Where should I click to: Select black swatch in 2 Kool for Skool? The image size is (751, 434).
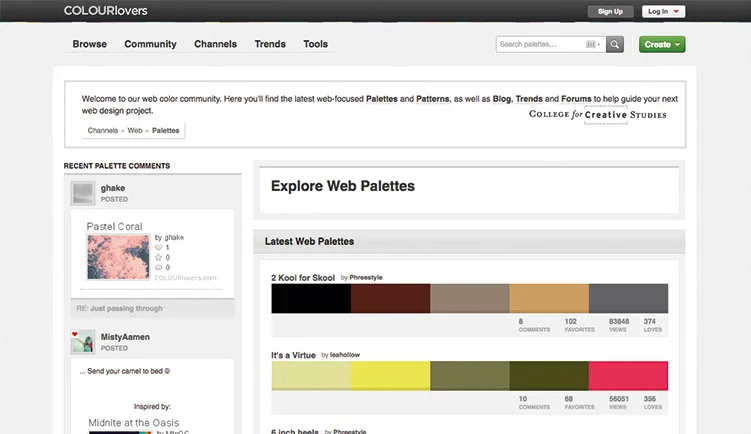(x=311, y=298)
